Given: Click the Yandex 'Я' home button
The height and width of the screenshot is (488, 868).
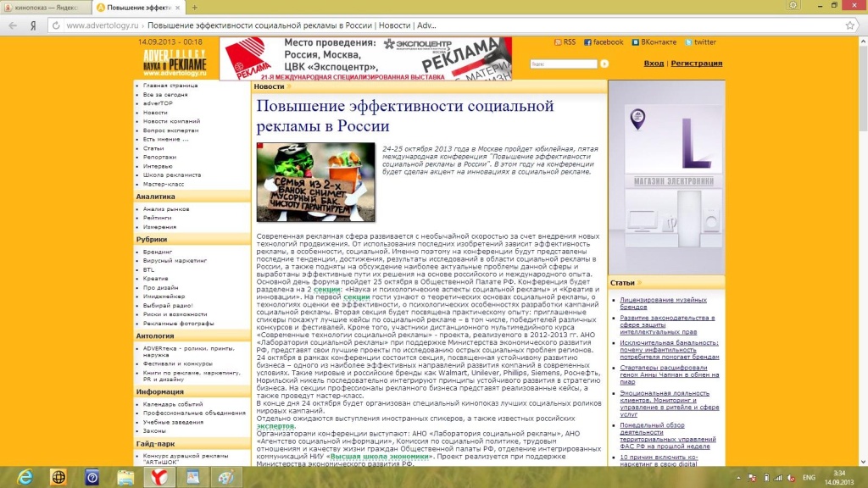Looking at the screenshot, I should point(33,25).
